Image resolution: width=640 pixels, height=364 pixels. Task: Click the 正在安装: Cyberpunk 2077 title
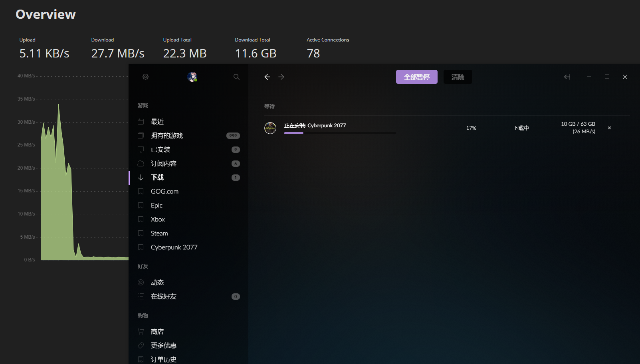pyautogui.click(x=315, y=125)
